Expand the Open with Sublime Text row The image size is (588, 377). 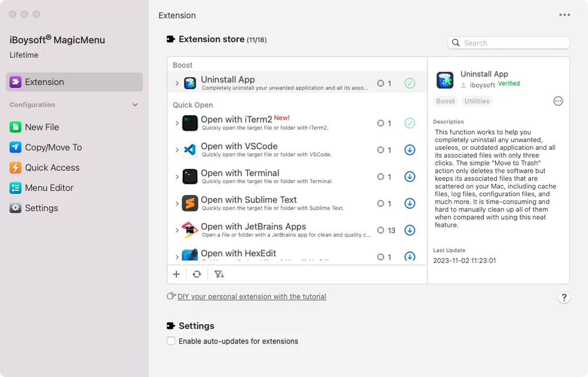pos(177,204)
